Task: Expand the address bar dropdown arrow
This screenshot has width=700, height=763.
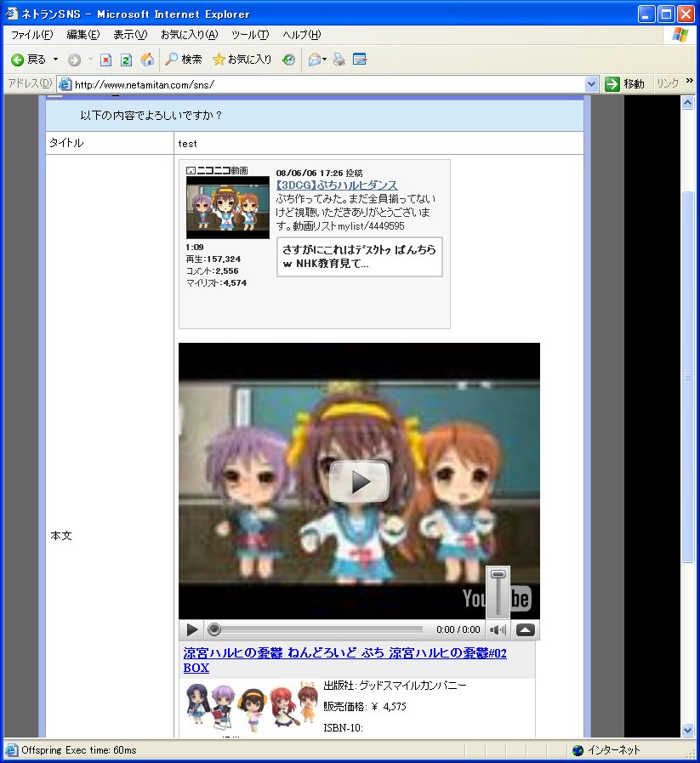Action: tap(591, 84)
